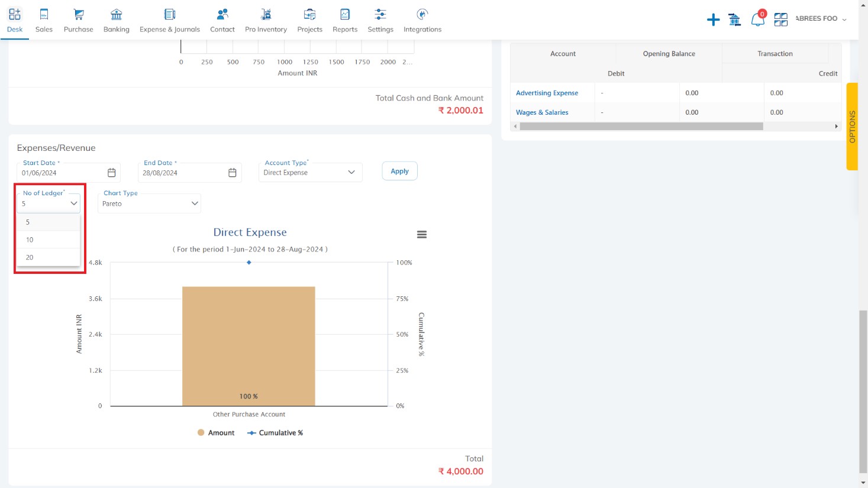Viewport: 868px width, 488px height.
Task: Open the Sales module icon
Action: 44,14
